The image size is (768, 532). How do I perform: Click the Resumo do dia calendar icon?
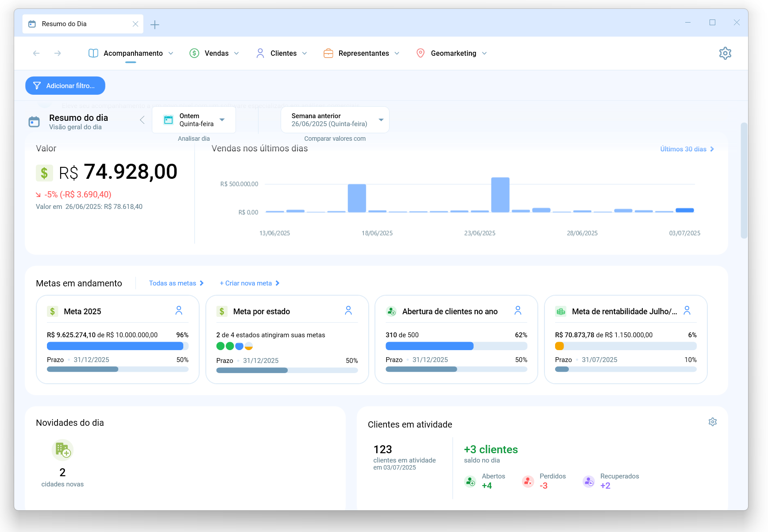pyautogui.click(x=34, y=122)
